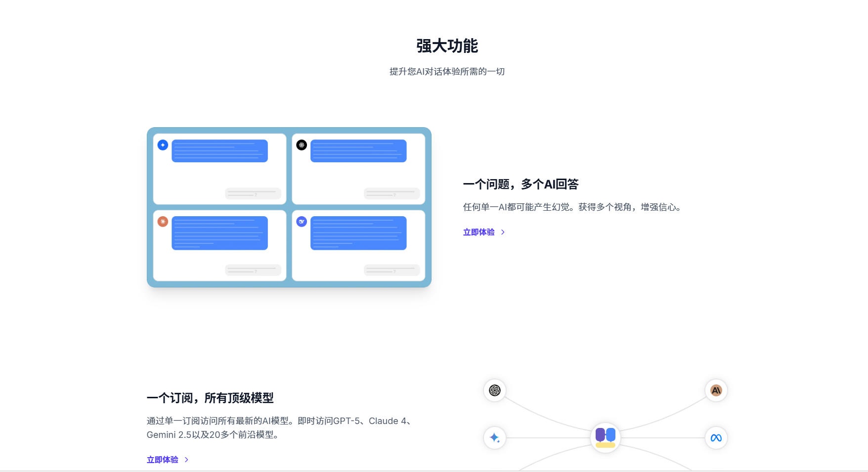Click the Meta infinity logo in the diagram

(x=716, y=438)
